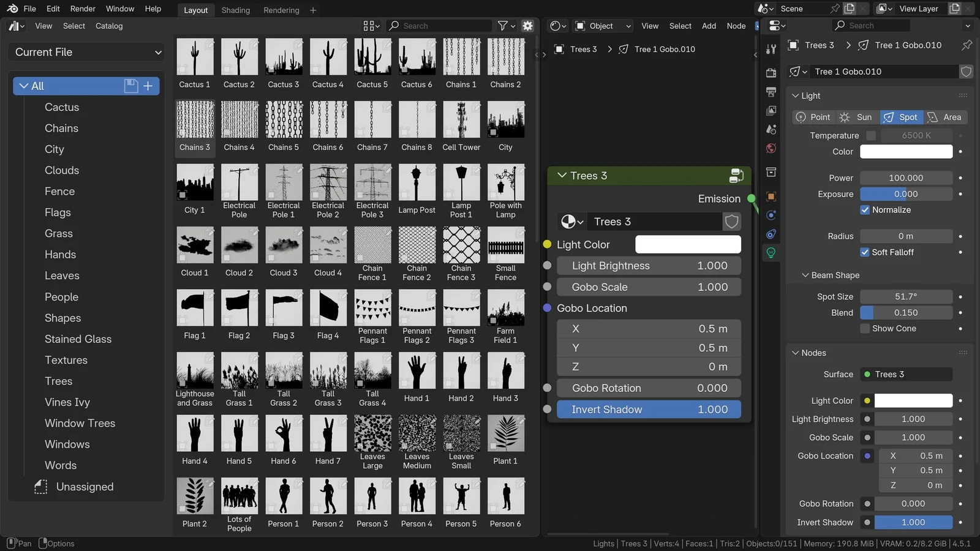Open the green Light data properties tab
This screenshot has height=551, width=980.
(771, 252)
